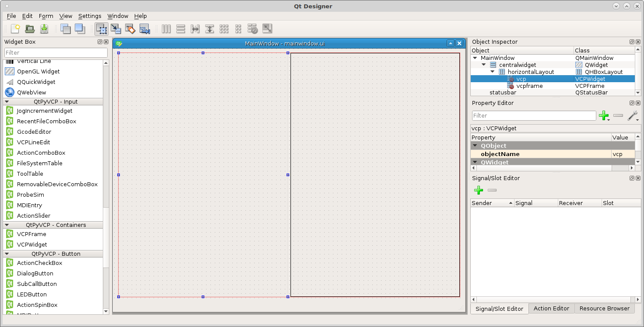The height and width of the screenshot is (327, 644).
Task: Click the Adjust Size toolbar icon
Action: 267,29
